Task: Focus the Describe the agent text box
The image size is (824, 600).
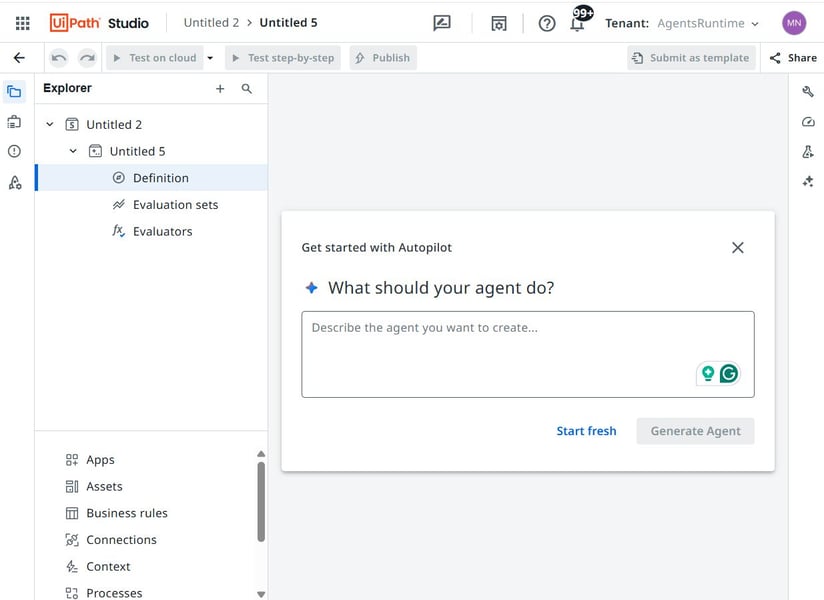Action: tap(528, 354)
